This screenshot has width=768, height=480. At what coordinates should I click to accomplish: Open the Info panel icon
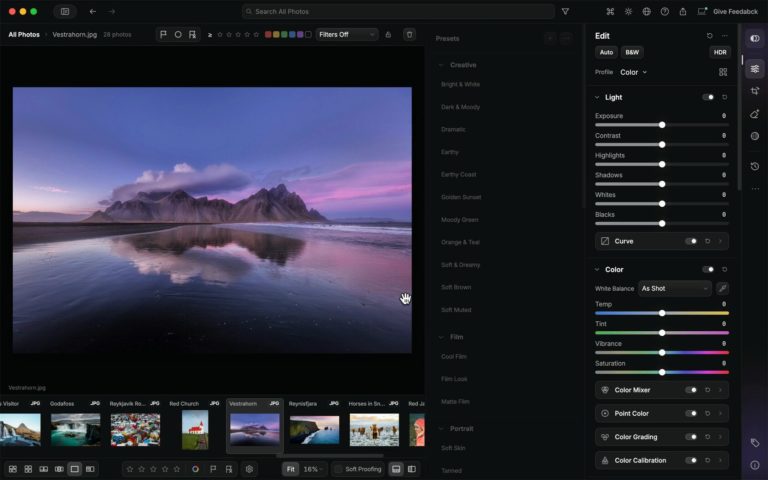click(755, 465)
